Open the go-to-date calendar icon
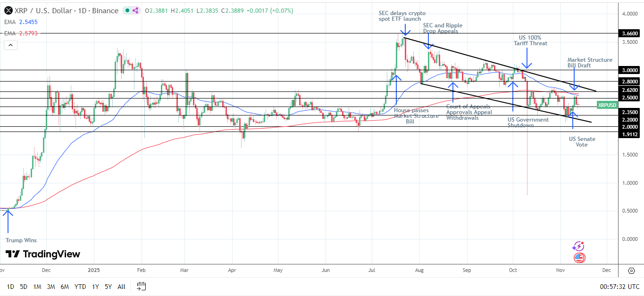644x296 pixels. pos(141,286)
